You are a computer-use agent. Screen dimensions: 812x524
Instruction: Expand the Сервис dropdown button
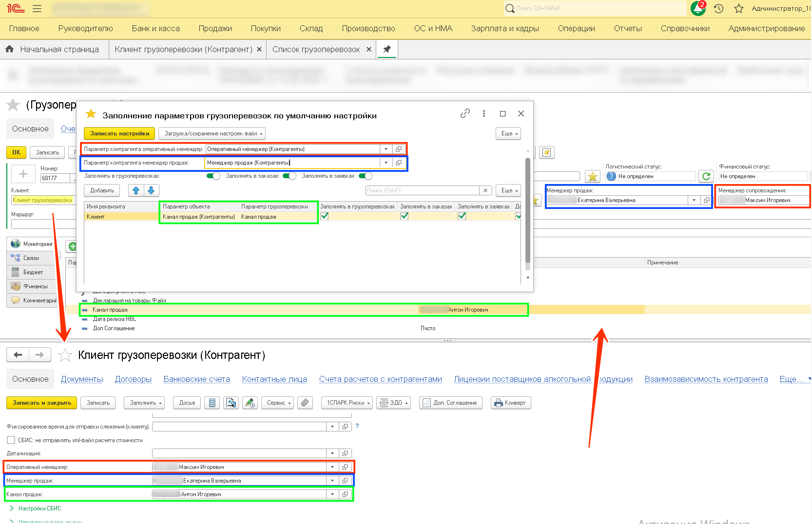point(278,403)
